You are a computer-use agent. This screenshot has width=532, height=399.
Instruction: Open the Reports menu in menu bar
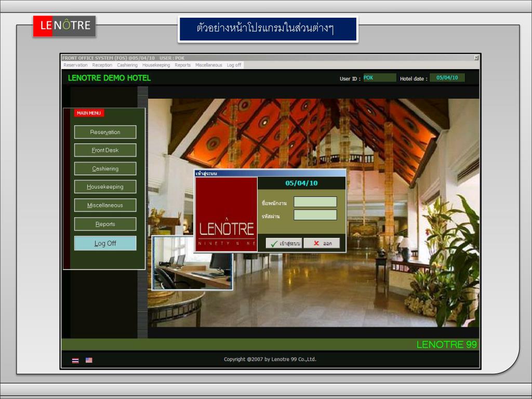(182, 65)
